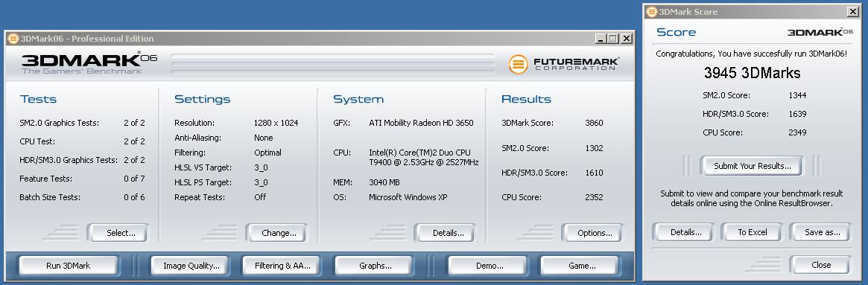Click CPU Score value '2352' in Results
This screenshot has height=285, width=868.
pos(594,197)
